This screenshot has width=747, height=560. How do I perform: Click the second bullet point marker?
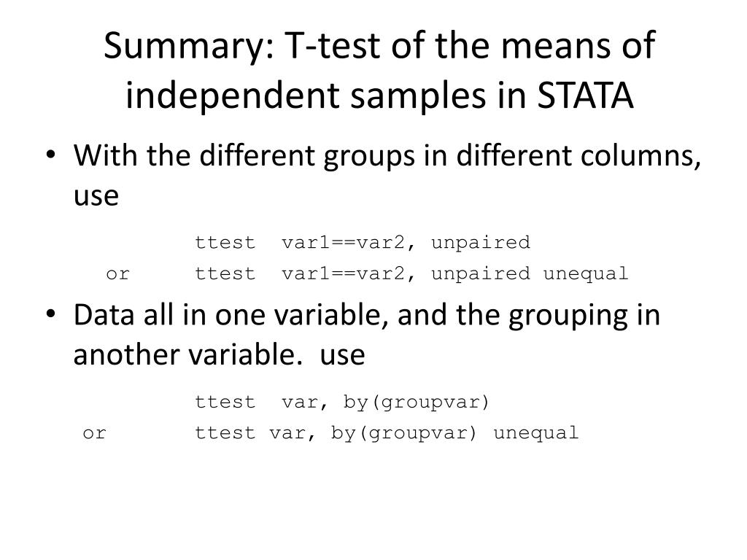50,315
